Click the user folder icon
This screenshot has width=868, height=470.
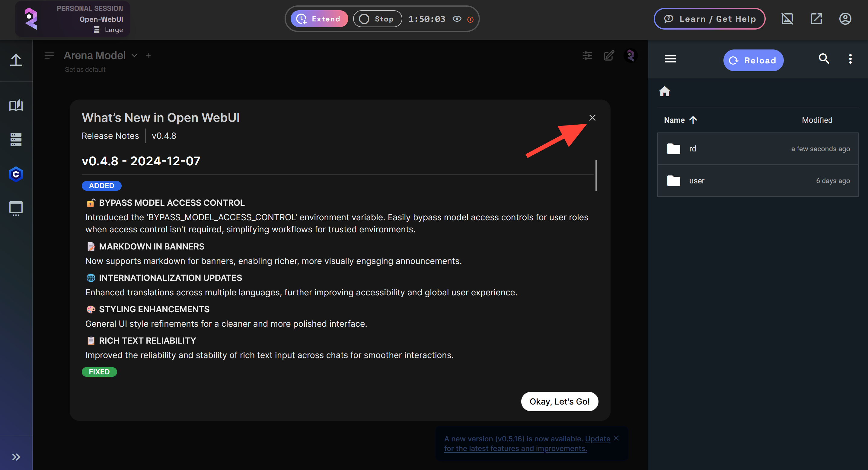(x=674, y=181)
